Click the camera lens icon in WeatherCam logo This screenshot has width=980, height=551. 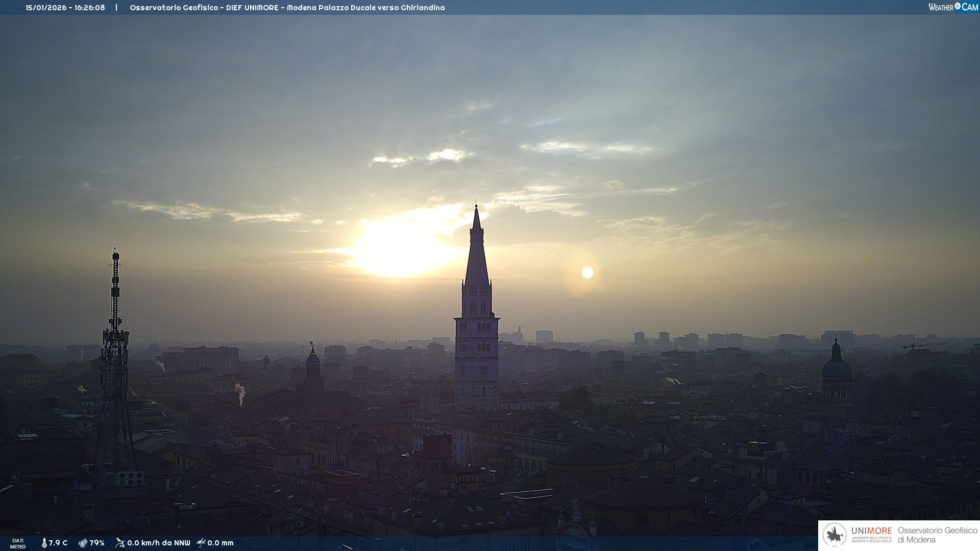958,6
